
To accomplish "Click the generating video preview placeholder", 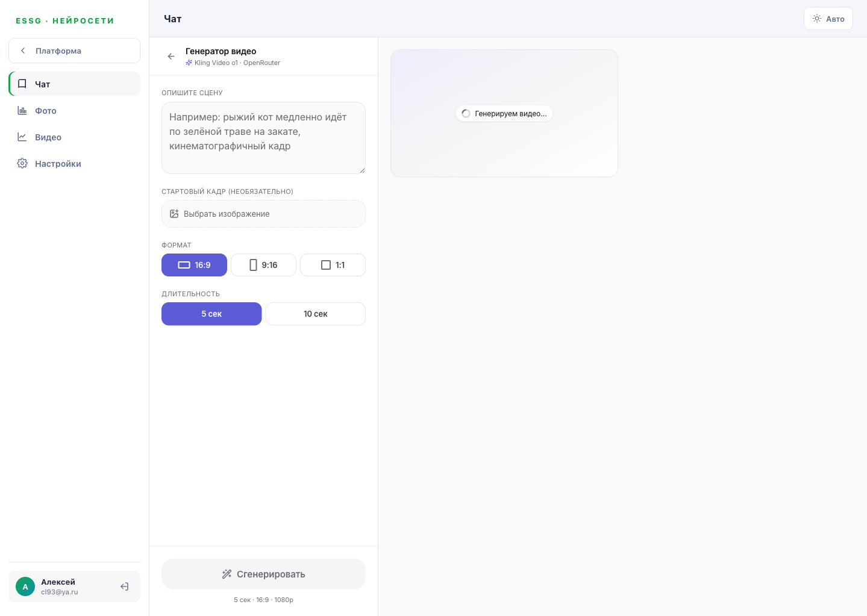I will pos(504,113).
